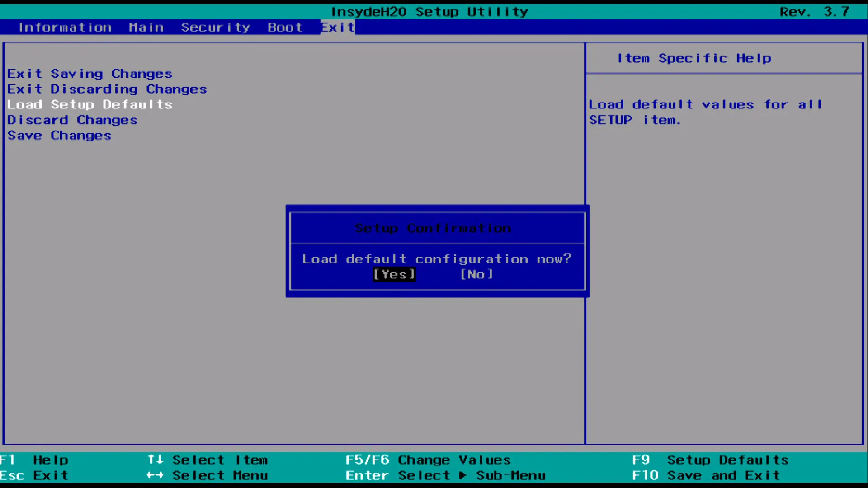Select Discard Changes option
The width and height of the screenshot is (868, 488).
coord(71,119)
